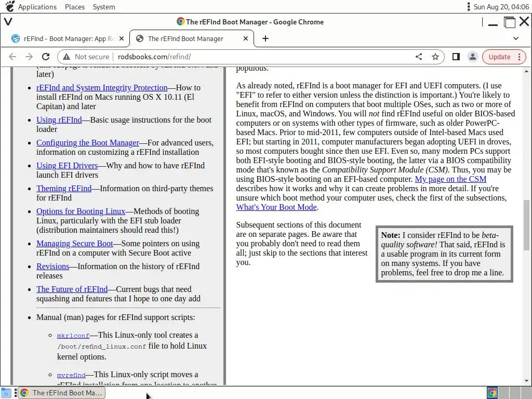This screenshot has width=532, height=399.
Task: Click the second workspace in bottom switcher
Action: click(504, 393)
